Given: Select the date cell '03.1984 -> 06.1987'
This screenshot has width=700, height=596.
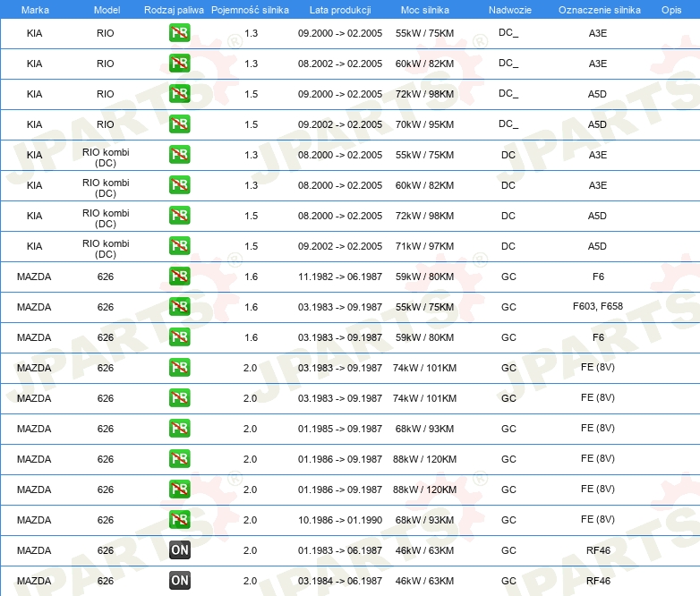Looking at the screenshot, I should coord(340,581).
